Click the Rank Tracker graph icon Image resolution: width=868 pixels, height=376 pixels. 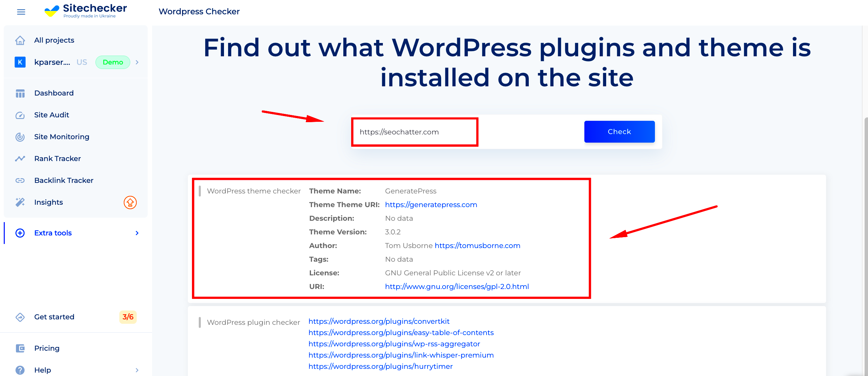[20, 159]
